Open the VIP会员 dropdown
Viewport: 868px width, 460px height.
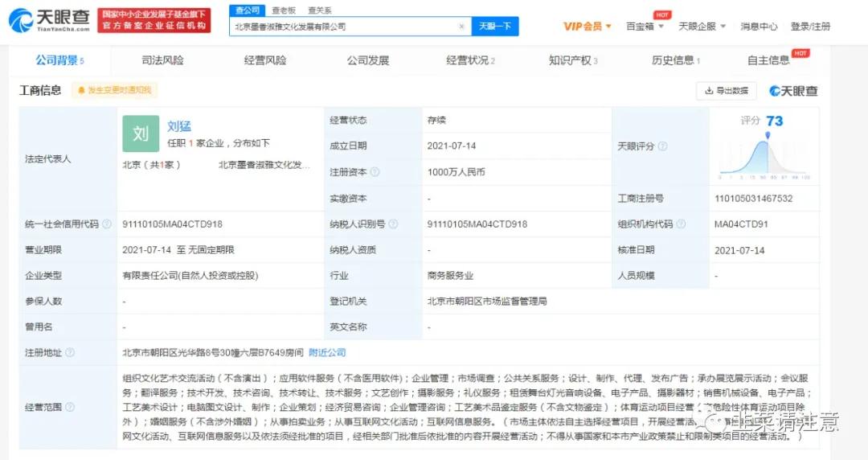coord(588,26)
